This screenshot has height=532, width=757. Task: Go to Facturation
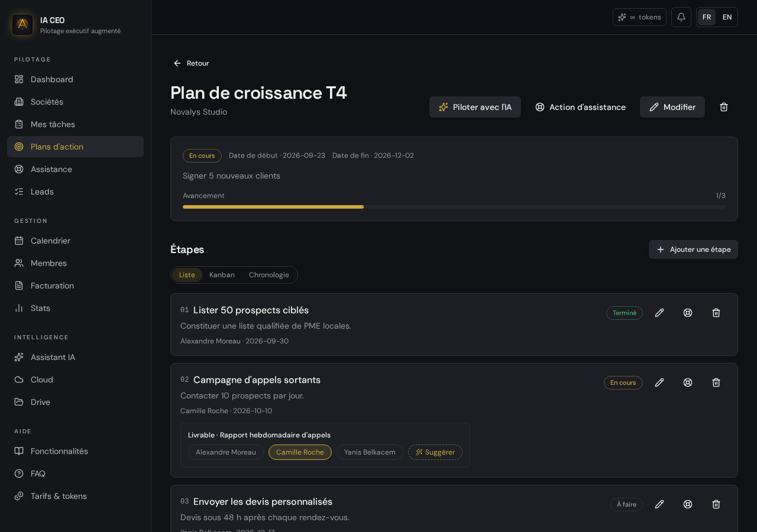(75, 286)
